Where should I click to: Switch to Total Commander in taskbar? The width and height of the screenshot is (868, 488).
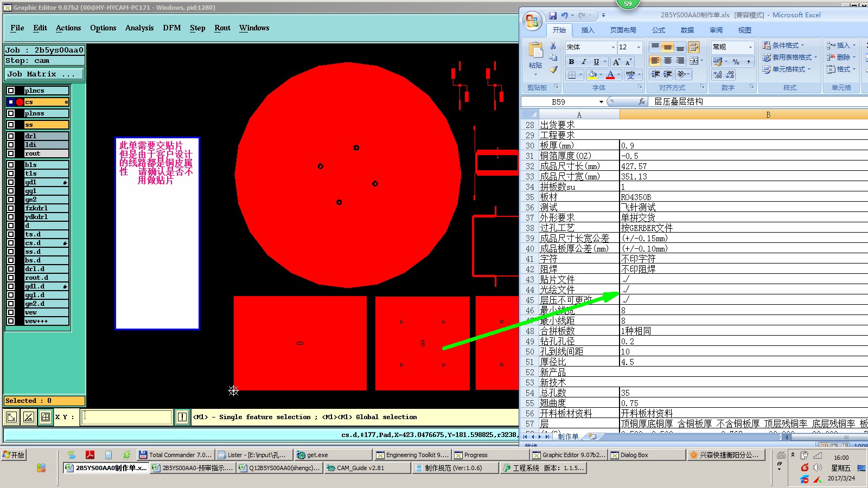click(x=175, y=455)
